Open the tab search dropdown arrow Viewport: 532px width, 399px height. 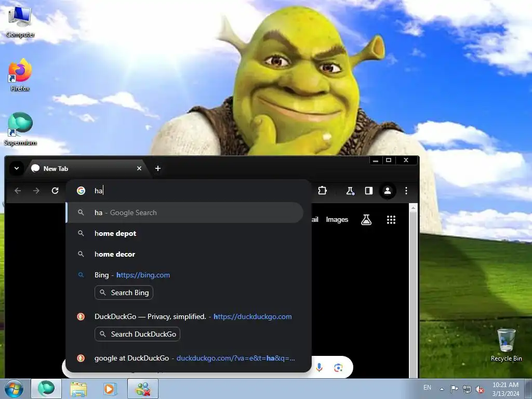[16, 168]
